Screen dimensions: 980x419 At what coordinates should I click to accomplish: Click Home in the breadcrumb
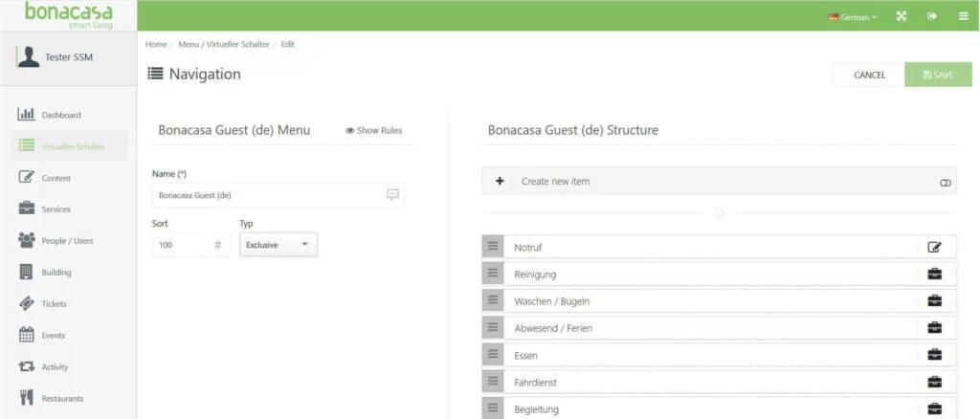pyautogui.click(x=155, y=45)
